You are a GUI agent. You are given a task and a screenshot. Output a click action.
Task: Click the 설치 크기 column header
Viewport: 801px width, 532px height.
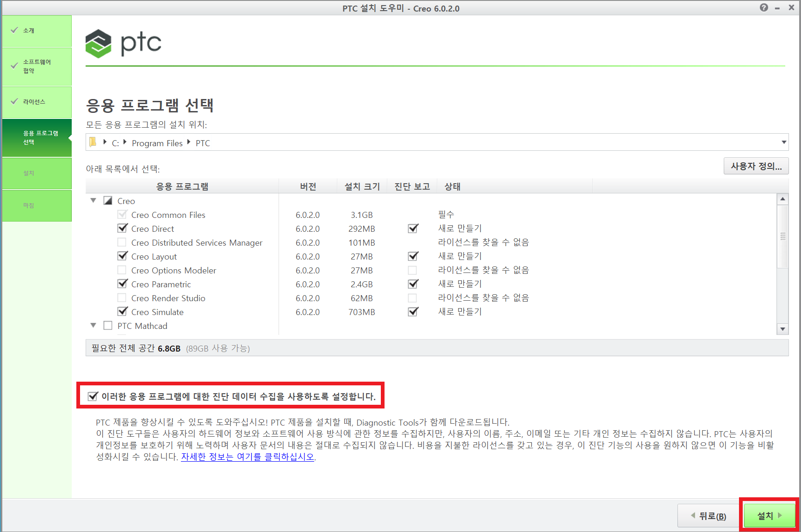click(362, 186)
